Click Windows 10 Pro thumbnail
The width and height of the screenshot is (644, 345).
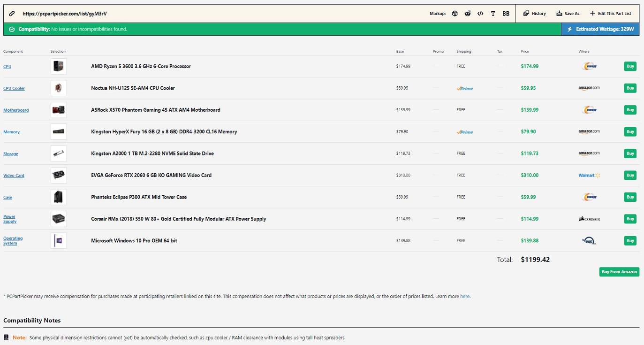59,240
